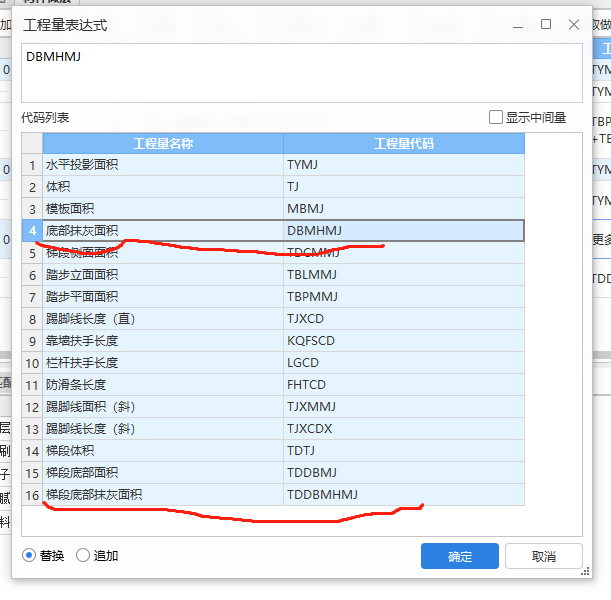
Task: Click the code cell TJXCDX
Action: pos(404,429)
